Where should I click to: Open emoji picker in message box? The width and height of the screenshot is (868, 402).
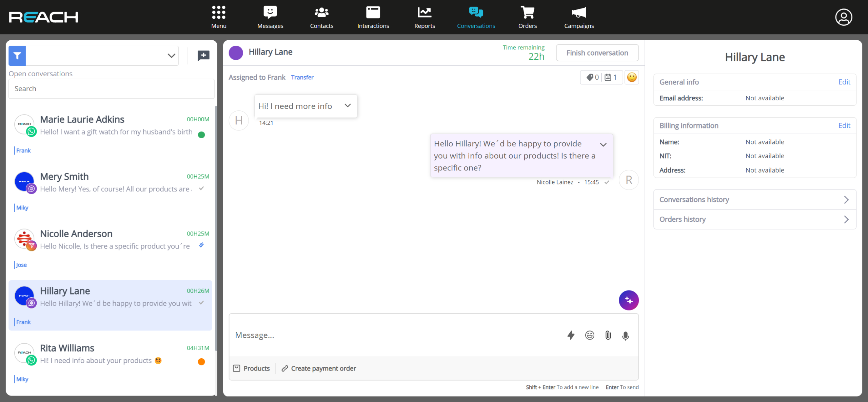coord(590,335)
